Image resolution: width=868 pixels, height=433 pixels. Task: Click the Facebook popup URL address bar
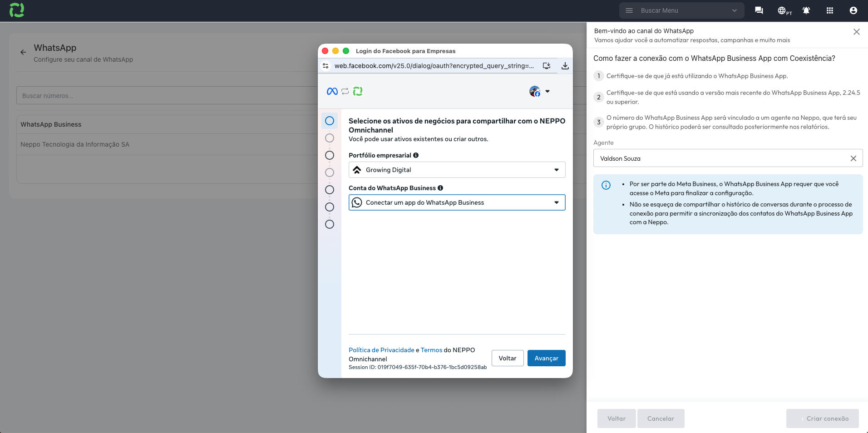click(x=434, y=66)
